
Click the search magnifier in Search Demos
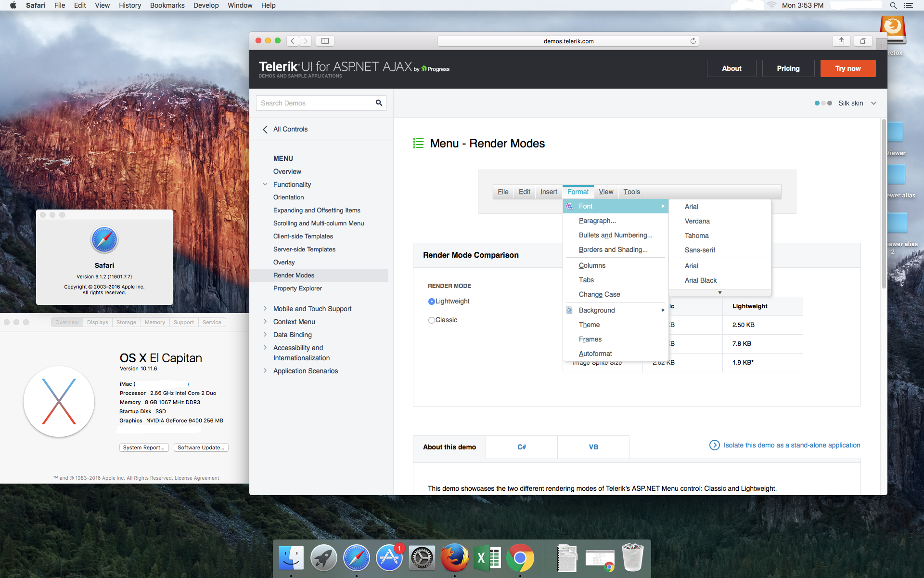(x=379, y=103)
